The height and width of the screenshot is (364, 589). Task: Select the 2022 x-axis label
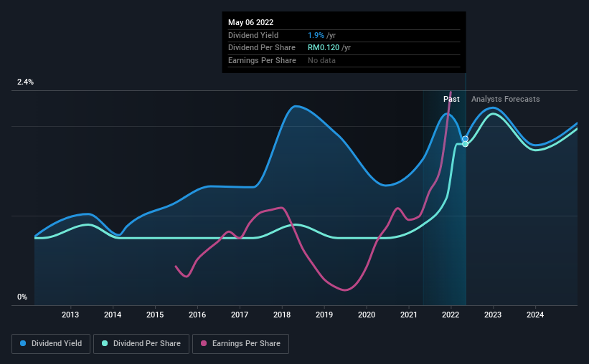click(x=451, y=315)
